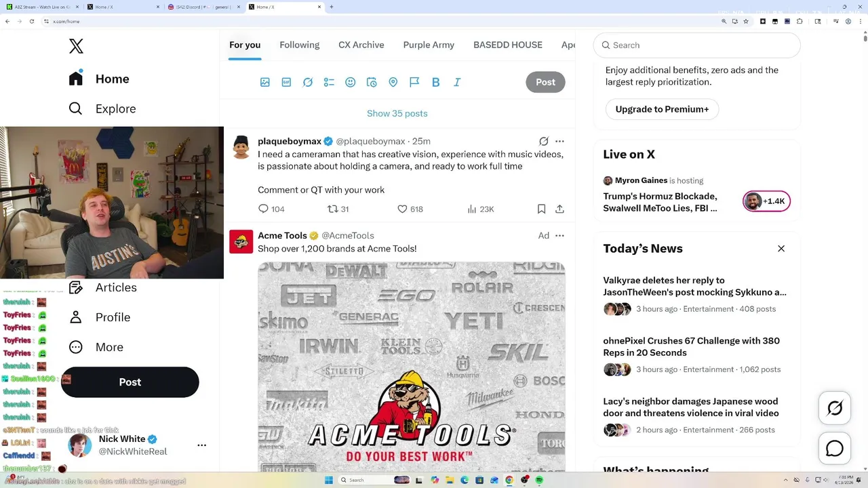Click the @plaqueboymax handle link
The image size is (868, 488).
[x=370, y=141]
